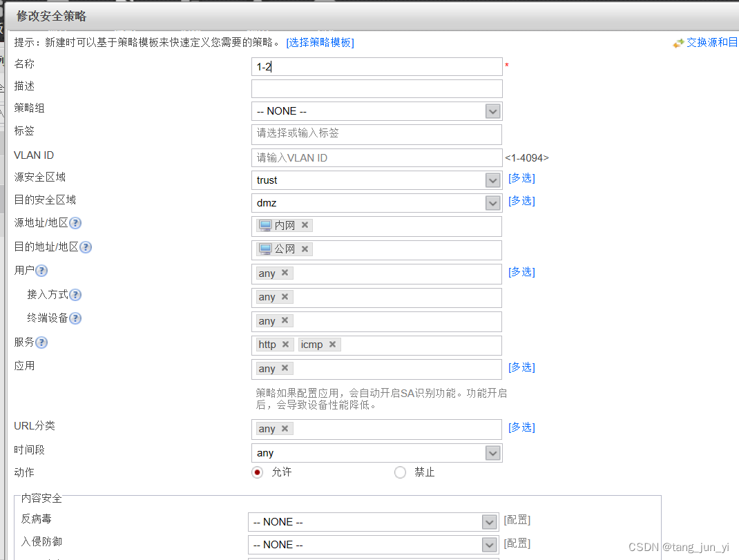Open help icon next to 接入方式
This screenshot has height=560, width=739.
[75, 295]
